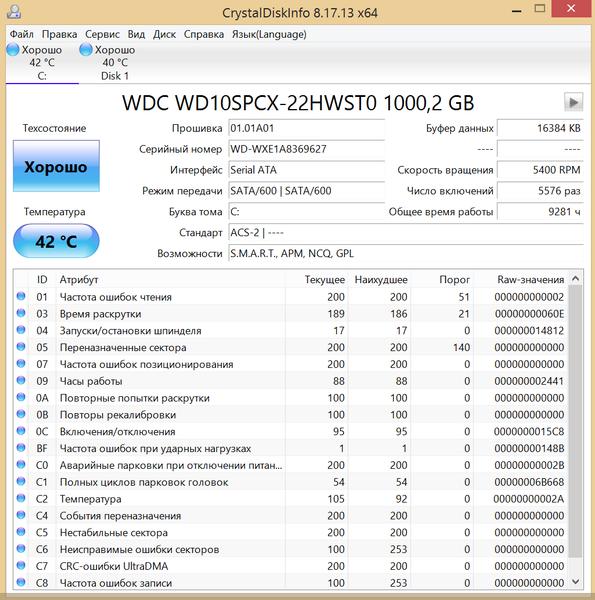Click status orb for attribute 04 row
This screenshot has height=600, width=595.
coord(21,330)
